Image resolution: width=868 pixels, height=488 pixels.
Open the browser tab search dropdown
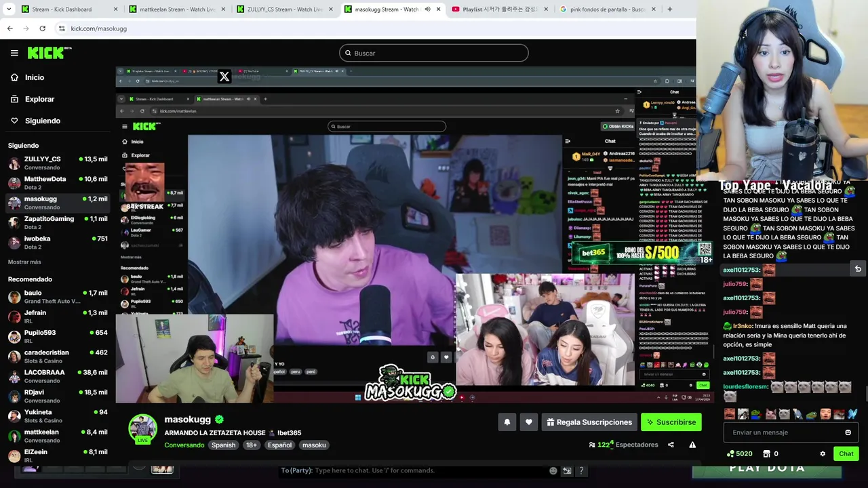pyautogui.click(x=9, y=9)
